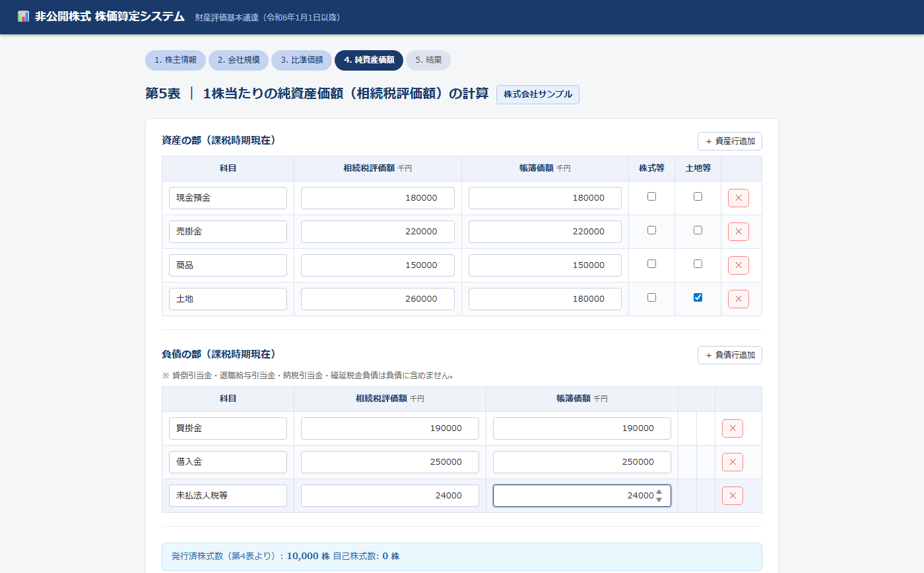This screenshot has height=573, width=924.
Task: Click the 株式等 column header in assets table
Action: pyautogui.click(x=651, y=168)
